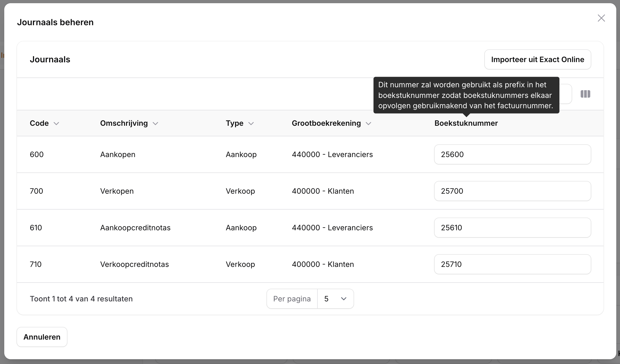This screenshot has width=620, height=364.
Task: Sort by Grootboekrekening column chevron
Action: pos(368,123)
